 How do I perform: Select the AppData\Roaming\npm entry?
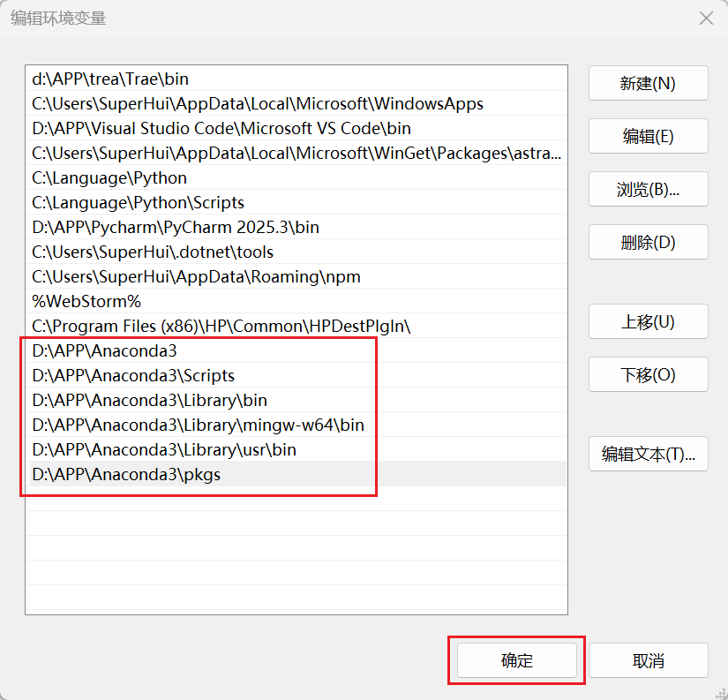[296, 276]
